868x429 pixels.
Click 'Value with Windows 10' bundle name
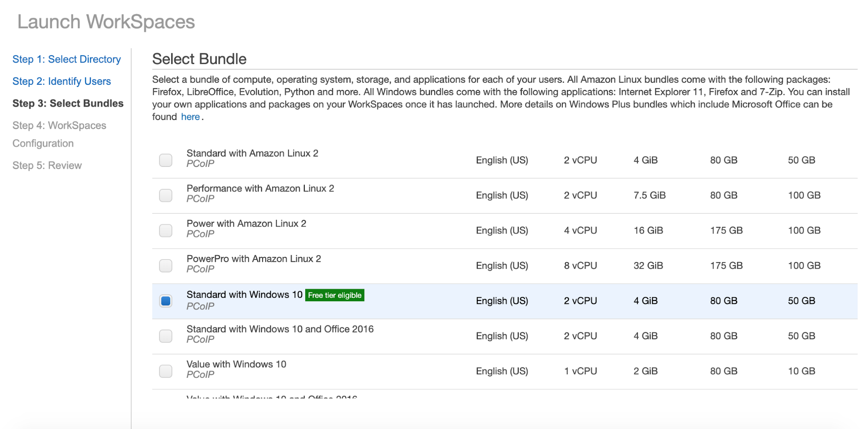tap(236, 364)
